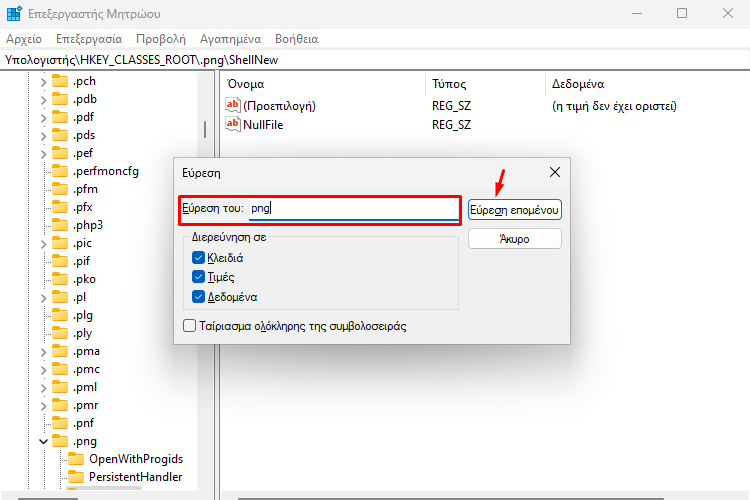This screenshot has width=750, height=500.
Task: Select the .pl folder icon
Action: click(x=60, y=297)
